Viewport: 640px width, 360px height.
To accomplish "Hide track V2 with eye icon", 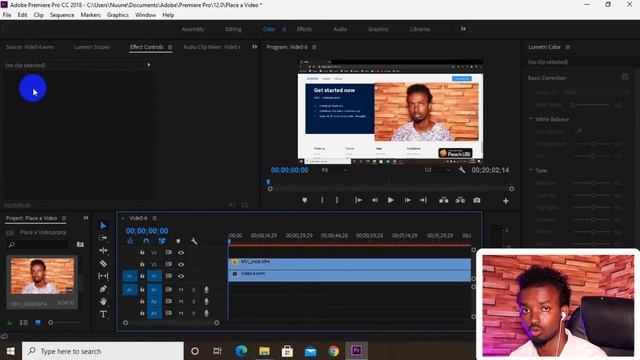I will click(x=181, y=264).
